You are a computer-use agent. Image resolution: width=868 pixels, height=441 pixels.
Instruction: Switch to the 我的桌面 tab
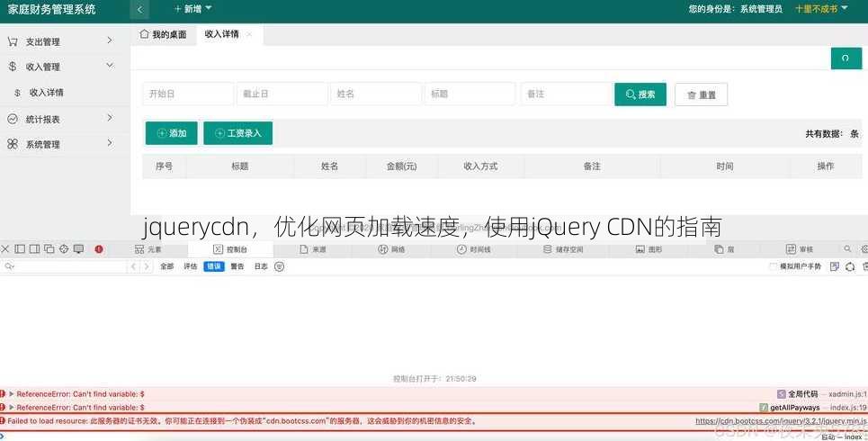point(164,34)
